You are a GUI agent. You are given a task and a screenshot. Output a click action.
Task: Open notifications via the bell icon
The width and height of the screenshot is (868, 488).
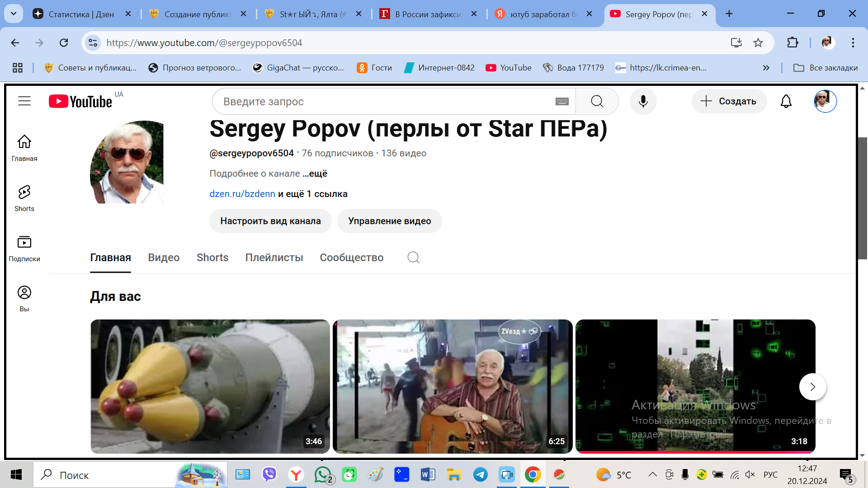786,101
